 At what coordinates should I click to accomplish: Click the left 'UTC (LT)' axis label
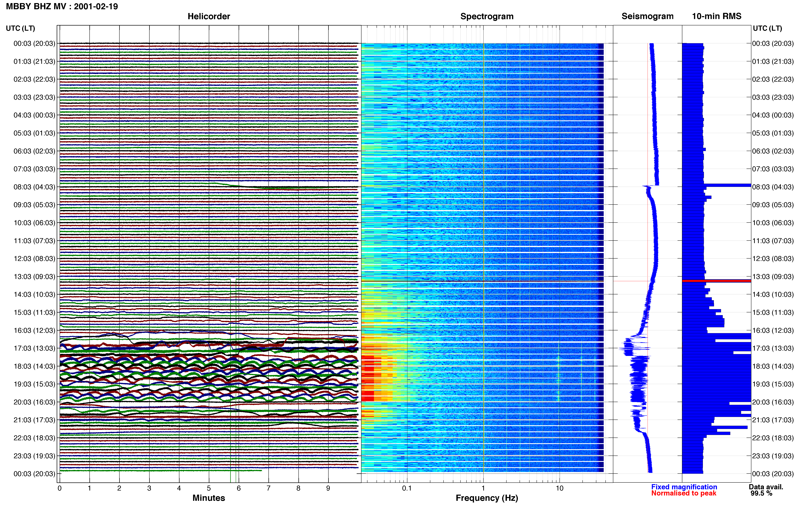[21, 28]
